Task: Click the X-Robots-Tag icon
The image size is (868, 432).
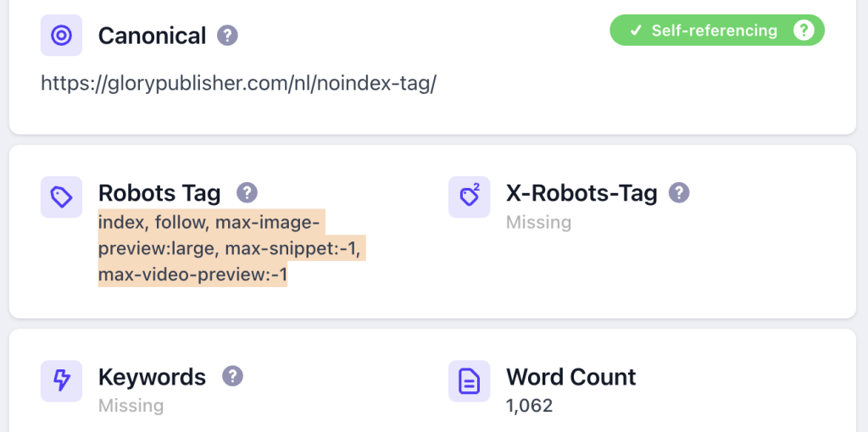Action: 470,197
